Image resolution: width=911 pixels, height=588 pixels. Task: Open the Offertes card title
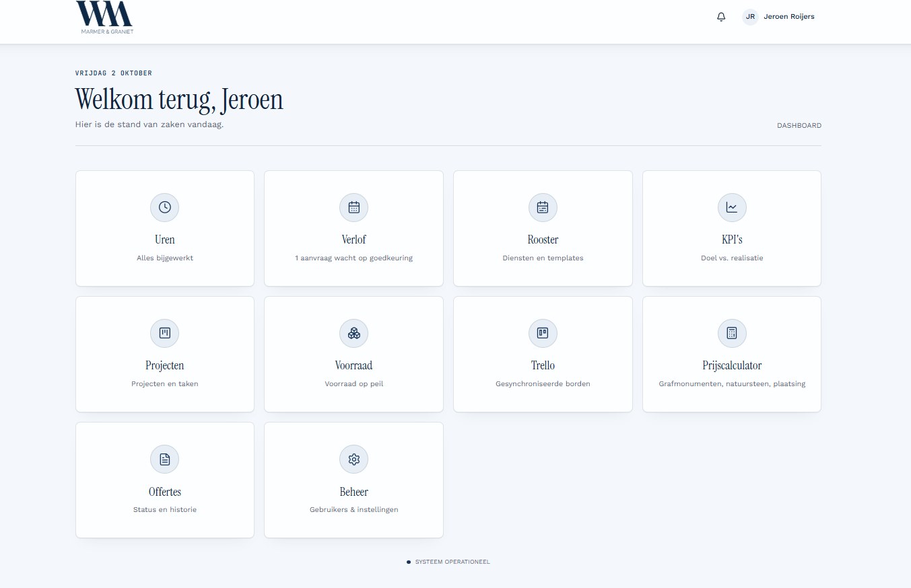click(165, 492)
